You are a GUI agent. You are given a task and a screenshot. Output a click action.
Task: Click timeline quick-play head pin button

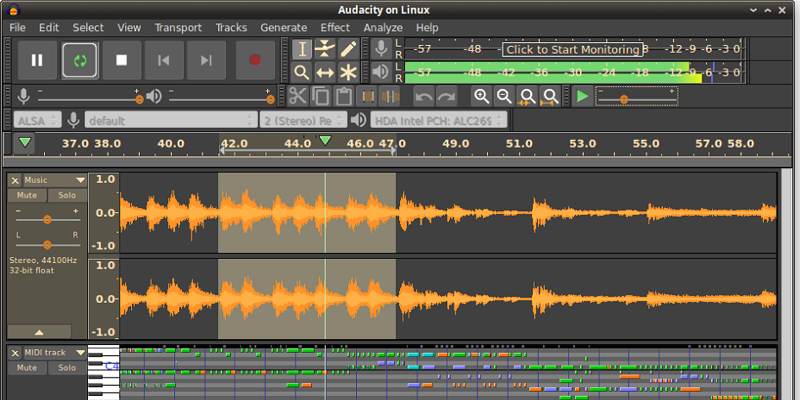click(24, 144)
